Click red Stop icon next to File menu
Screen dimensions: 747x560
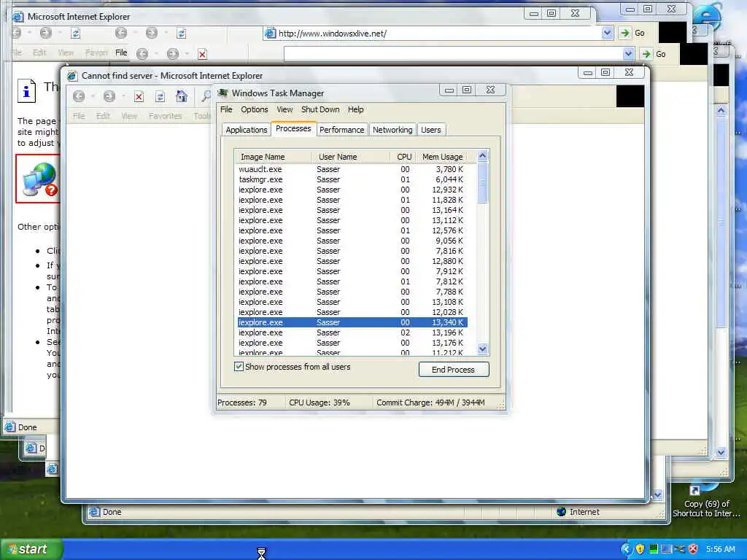click(203, 54)
